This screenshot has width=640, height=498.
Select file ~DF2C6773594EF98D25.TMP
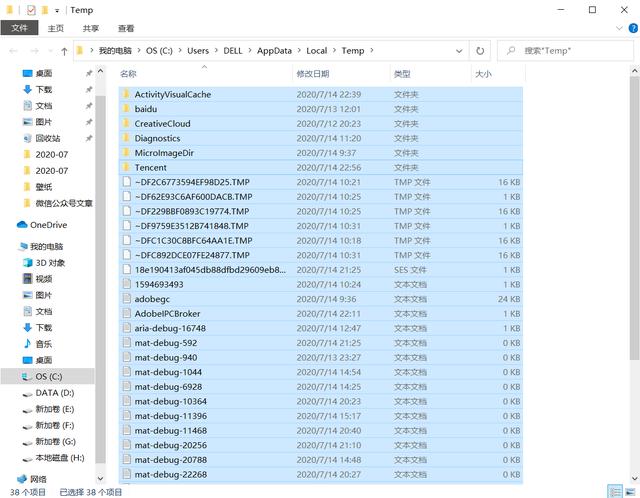coord(321,182)
